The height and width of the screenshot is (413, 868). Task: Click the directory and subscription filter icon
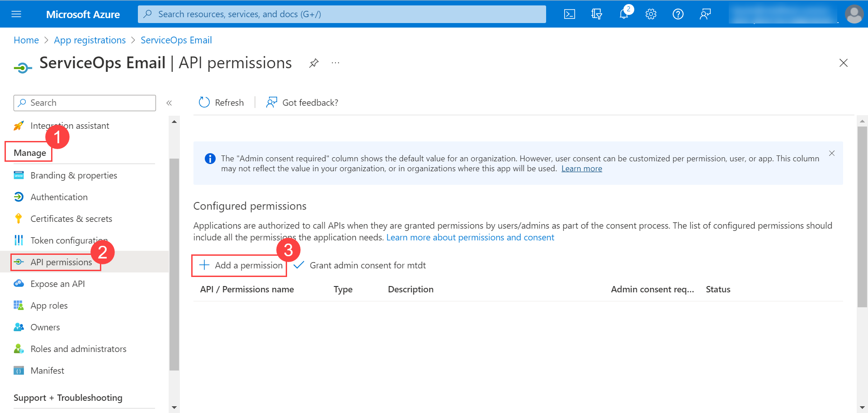coord(597,14)
